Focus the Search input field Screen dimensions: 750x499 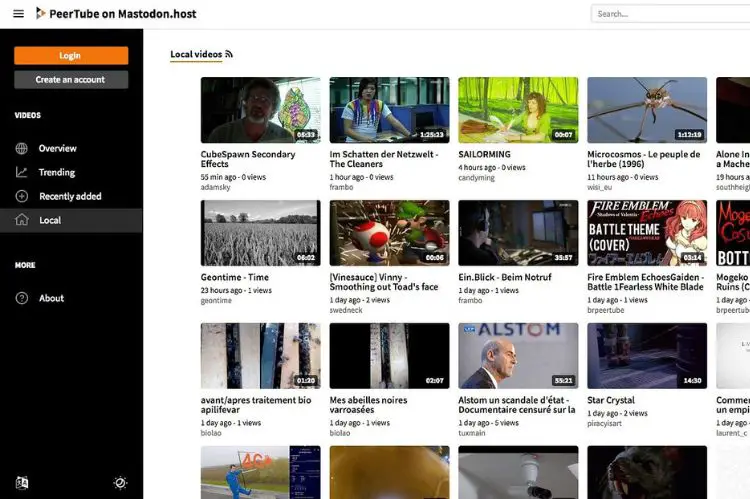click(671, 14)
